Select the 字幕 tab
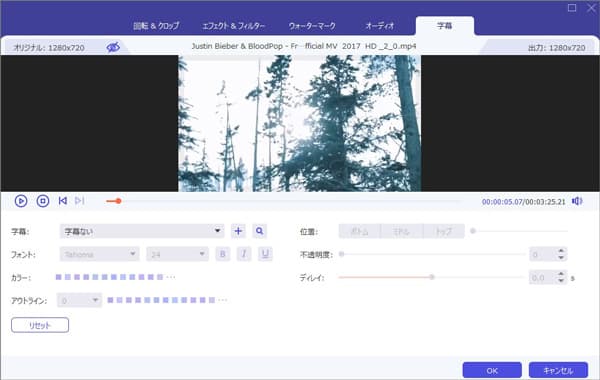 pyautogui.click(x=445, y=26)
